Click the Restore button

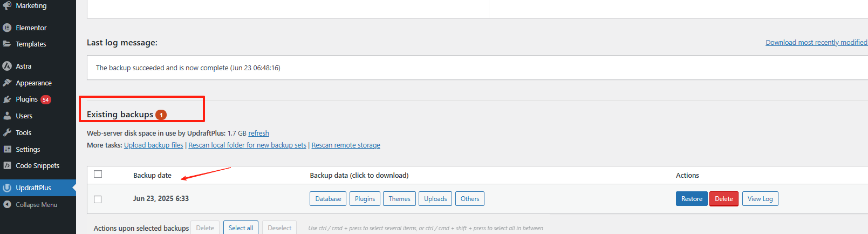(692, 199)
